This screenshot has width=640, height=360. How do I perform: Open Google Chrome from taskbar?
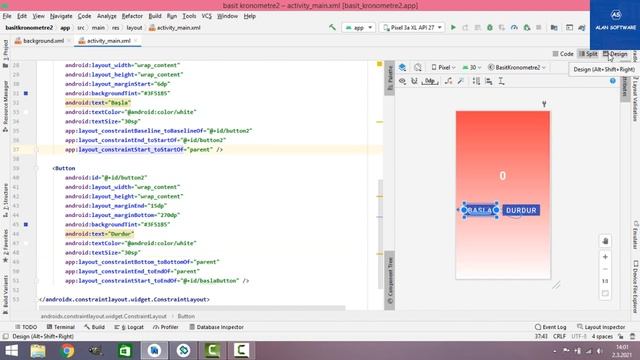[67, 351]
